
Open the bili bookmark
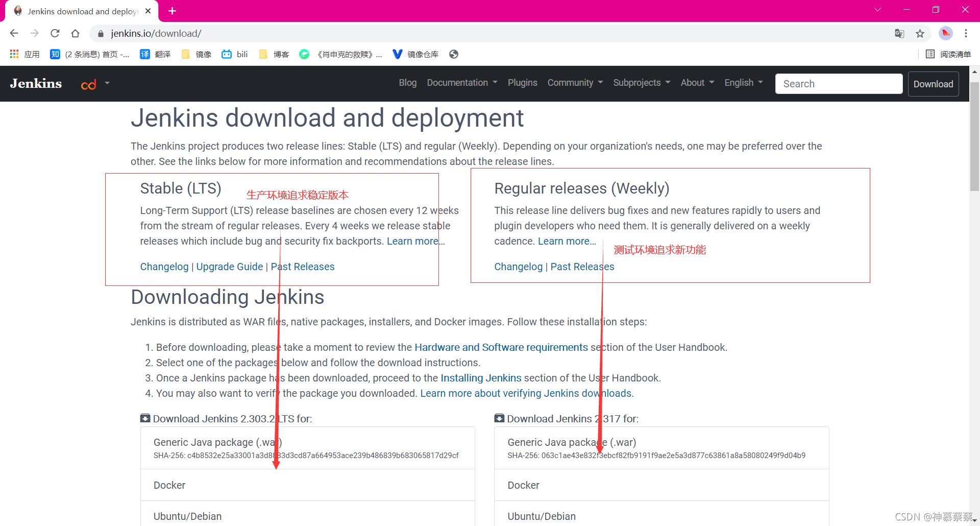pyautogui.click(x=235, y=54)
